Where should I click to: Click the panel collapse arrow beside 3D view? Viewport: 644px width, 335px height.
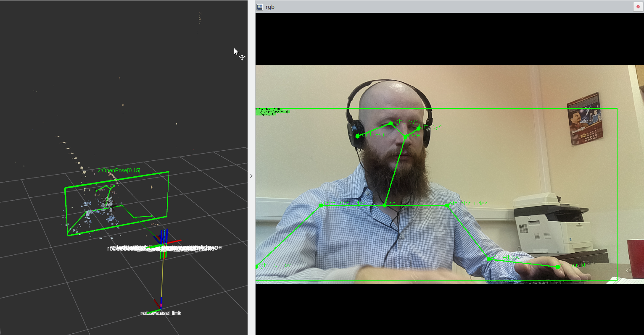251,176
